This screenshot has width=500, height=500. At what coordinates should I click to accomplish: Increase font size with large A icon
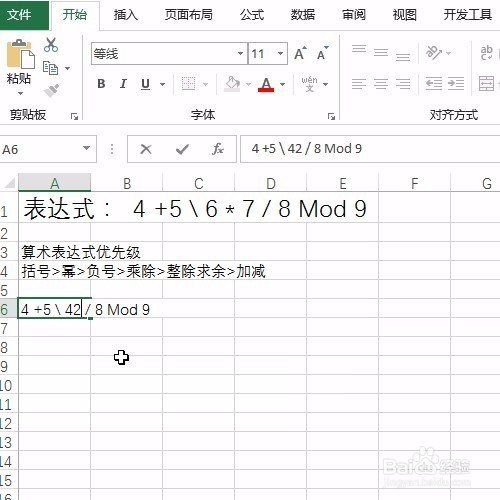point(300,53)
